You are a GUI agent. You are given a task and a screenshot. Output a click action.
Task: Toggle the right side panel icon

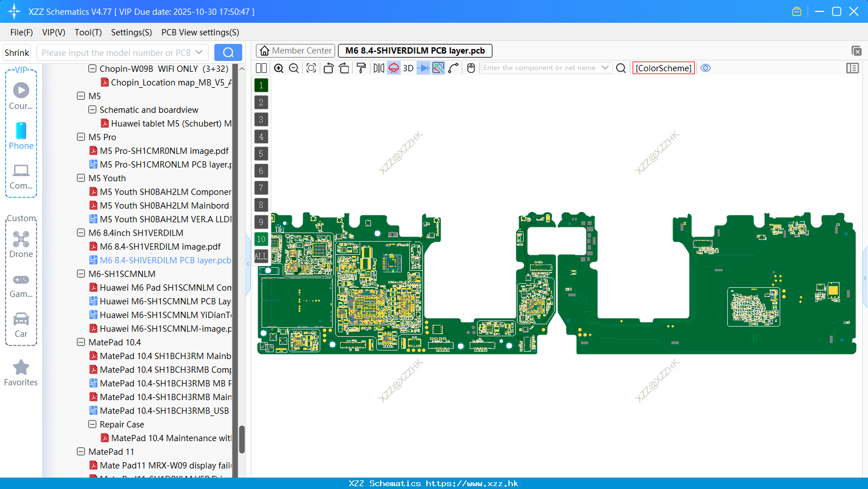[853, 68]
